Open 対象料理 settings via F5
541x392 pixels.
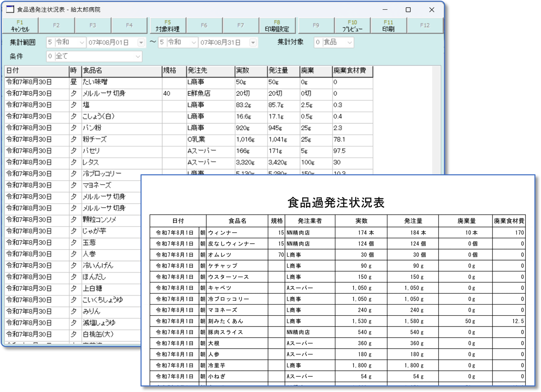[168, 25]
